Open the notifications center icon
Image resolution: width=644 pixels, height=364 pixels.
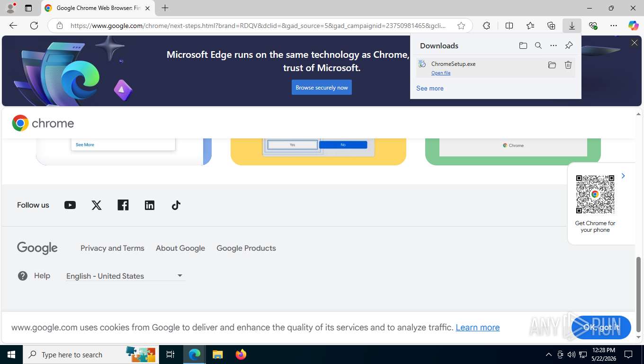tap(628, 355)
